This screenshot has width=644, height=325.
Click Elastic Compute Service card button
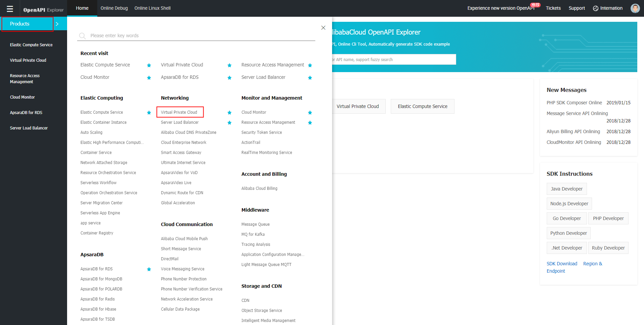pos(423,106)
